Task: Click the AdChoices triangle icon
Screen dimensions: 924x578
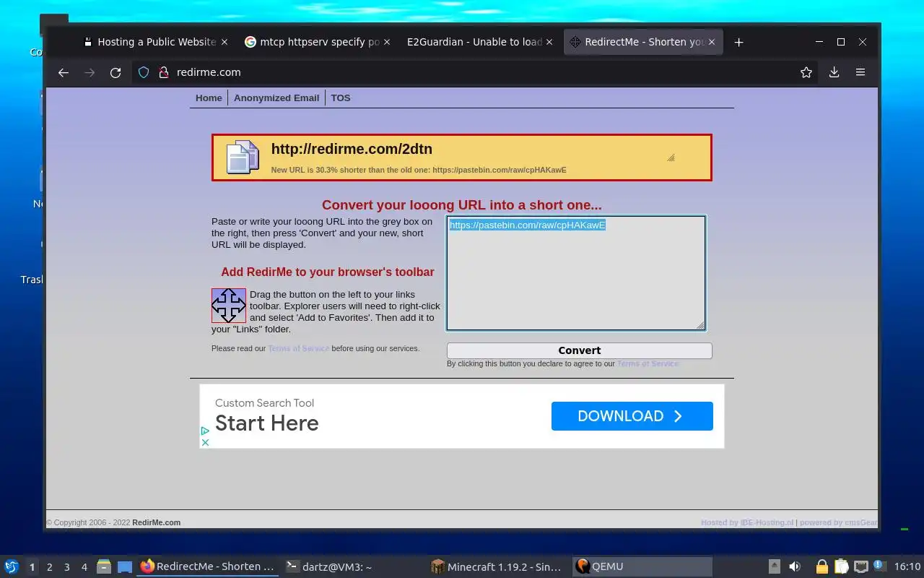Action: (205, 431)
